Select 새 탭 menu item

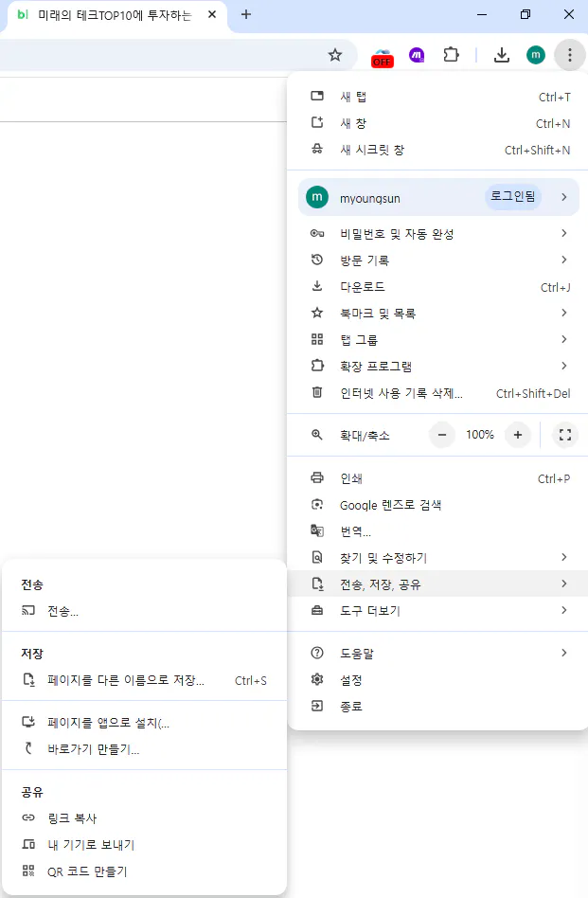click(x=437, y=97)
